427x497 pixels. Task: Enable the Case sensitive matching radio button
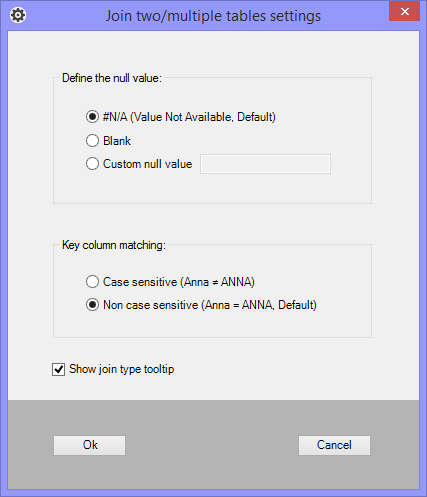(92, 282)
